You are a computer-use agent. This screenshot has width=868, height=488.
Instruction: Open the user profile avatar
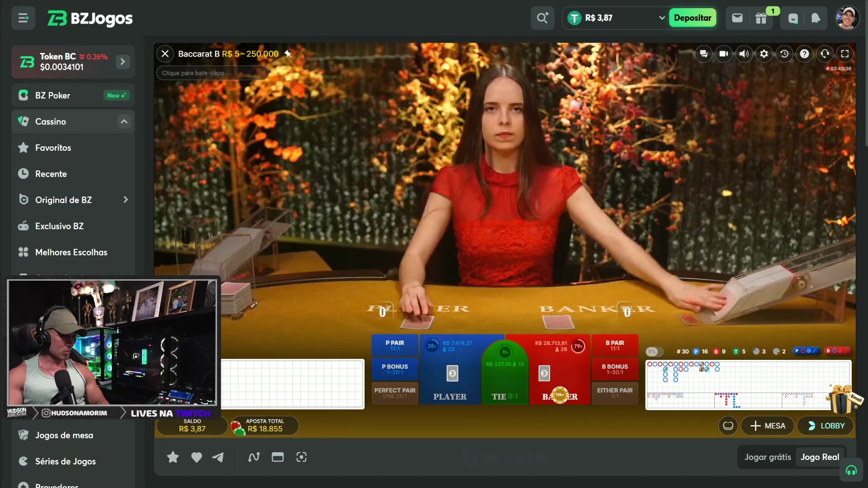(847, 18)
